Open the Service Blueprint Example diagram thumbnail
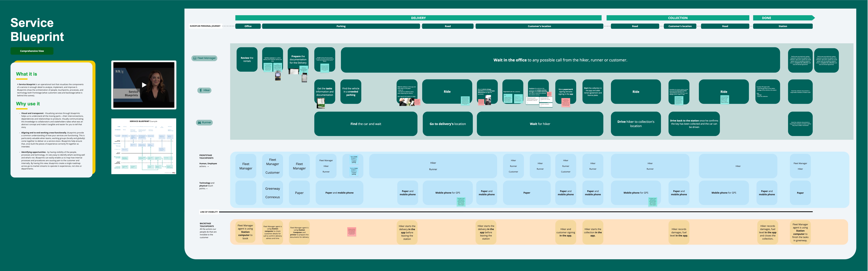Viewport: 868px width, 271px height. coord(144,146)
